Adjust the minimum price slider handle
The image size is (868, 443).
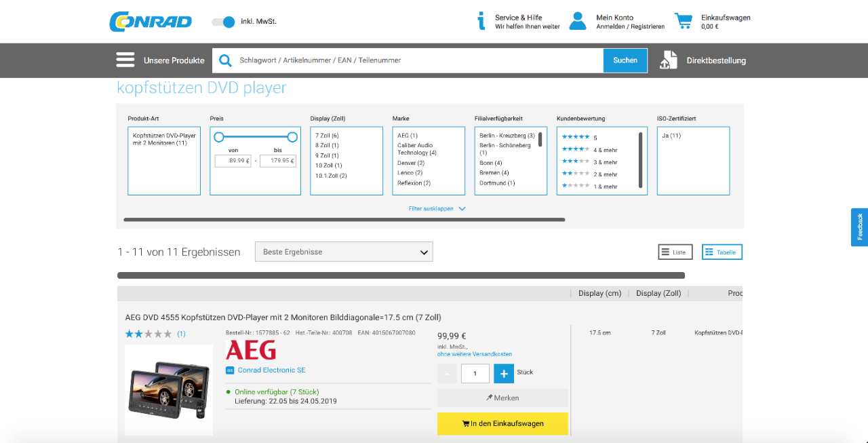[218, 137]
